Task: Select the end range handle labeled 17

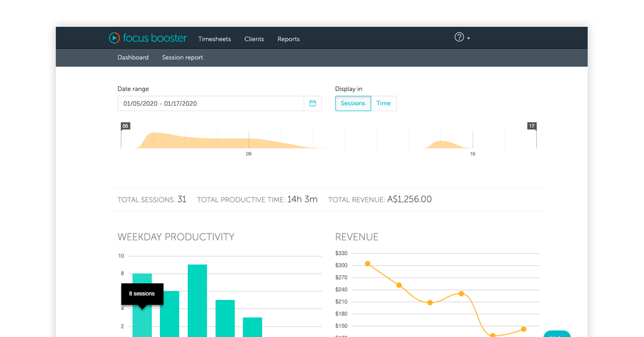Action: coord(532,126)
